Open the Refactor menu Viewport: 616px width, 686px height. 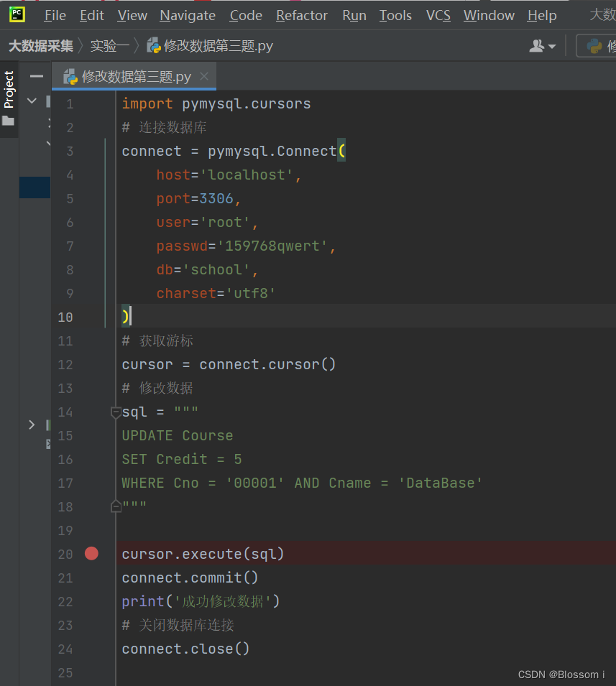coord(302,15)
